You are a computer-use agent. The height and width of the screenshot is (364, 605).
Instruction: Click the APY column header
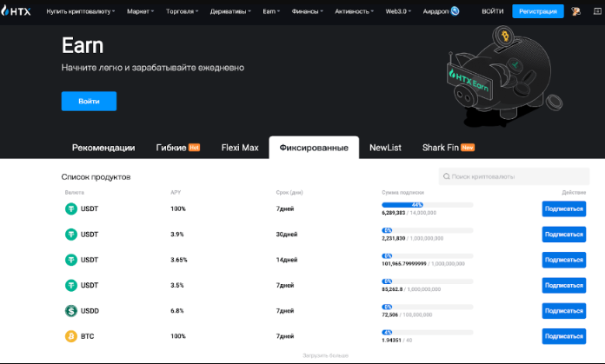(176, 192)
